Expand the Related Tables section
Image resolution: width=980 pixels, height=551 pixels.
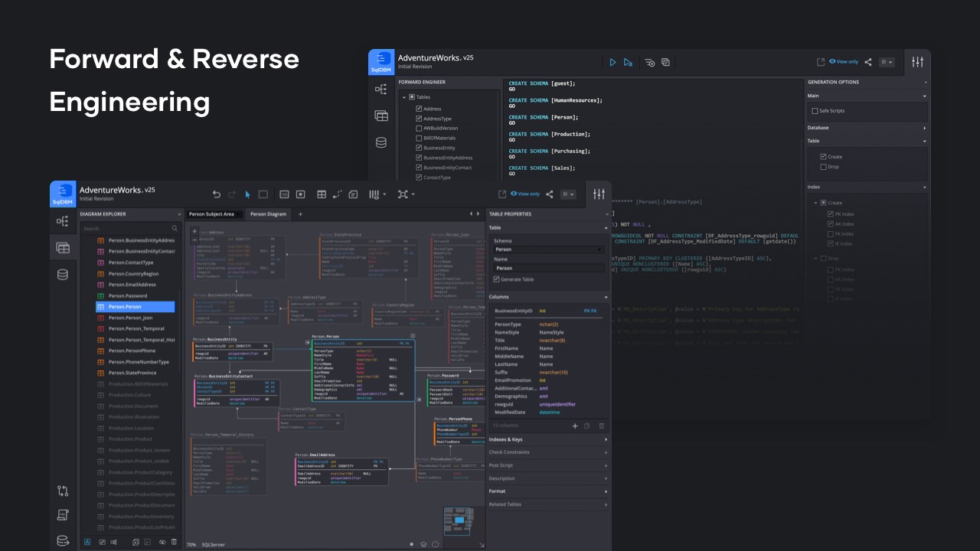pos(548,504)
